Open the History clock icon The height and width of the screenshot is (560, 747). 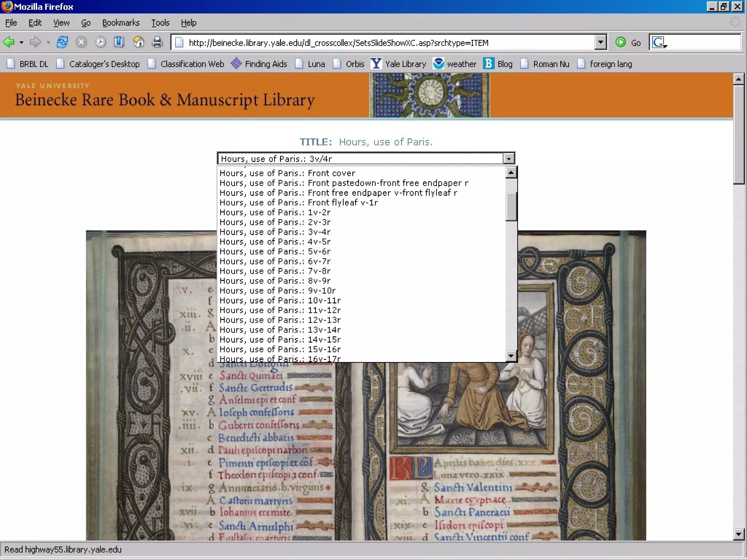pos(100,42)
